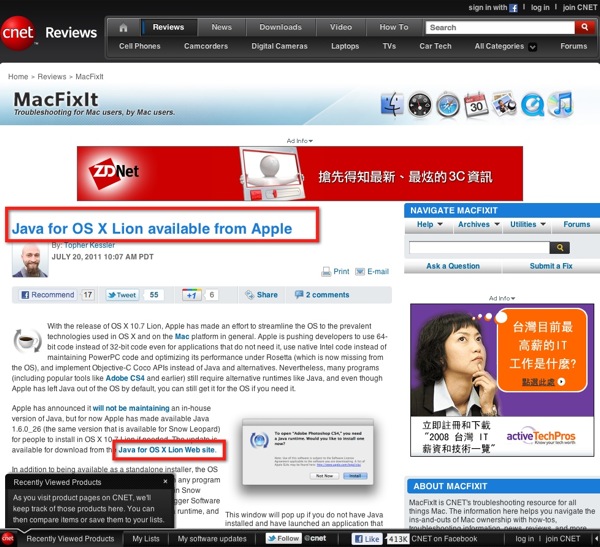Open the 'will not be maintaining' link
Image resolution: width=600 pixels, height=547 pixels.
pos(131,408)
